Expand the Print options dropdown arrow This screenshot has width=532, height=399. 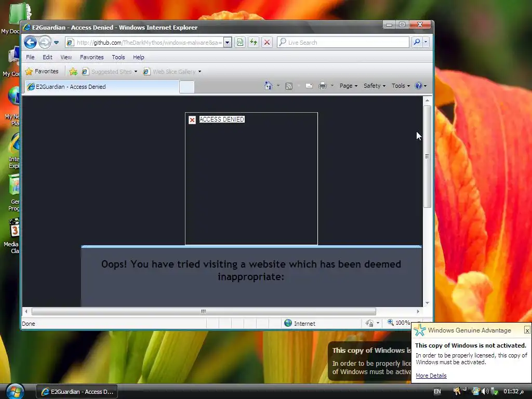click(x=332, y=86)
